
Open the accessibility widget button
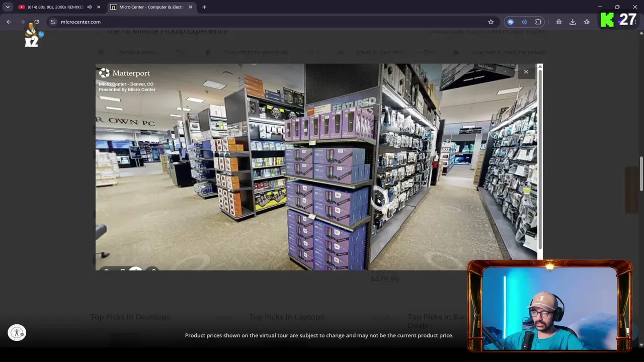[x=17, y=332]
